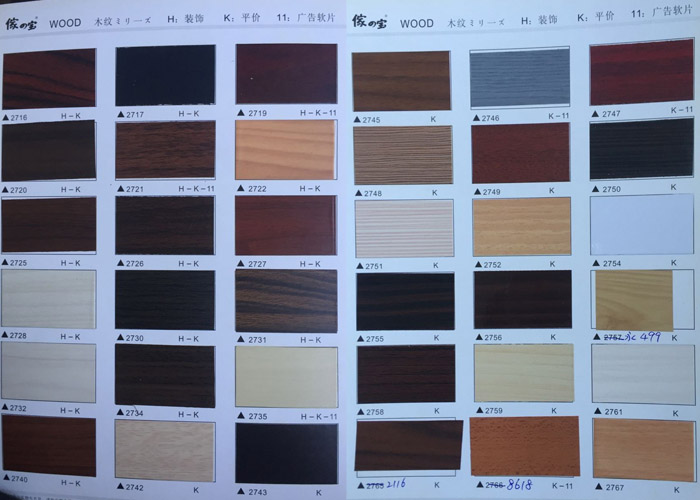
Task: Choose the zebra-grain swatch 2731
Action: pos(286,300)
